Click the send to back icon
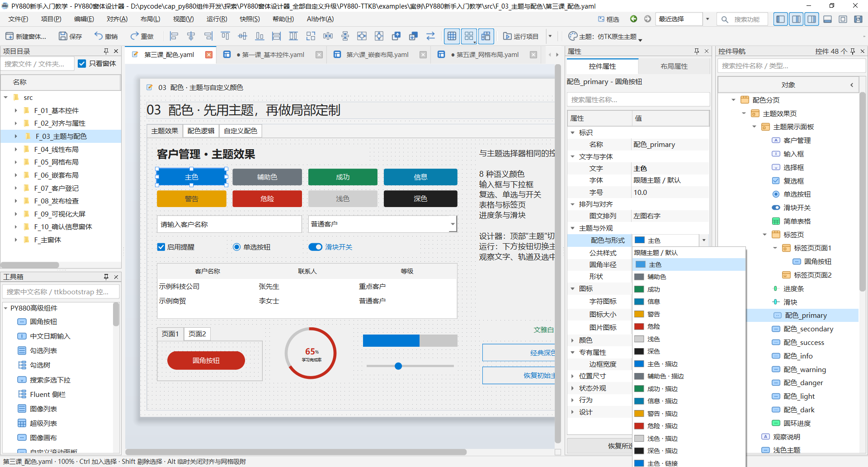This screenshot has width=868, height=467. pos(413,36)
